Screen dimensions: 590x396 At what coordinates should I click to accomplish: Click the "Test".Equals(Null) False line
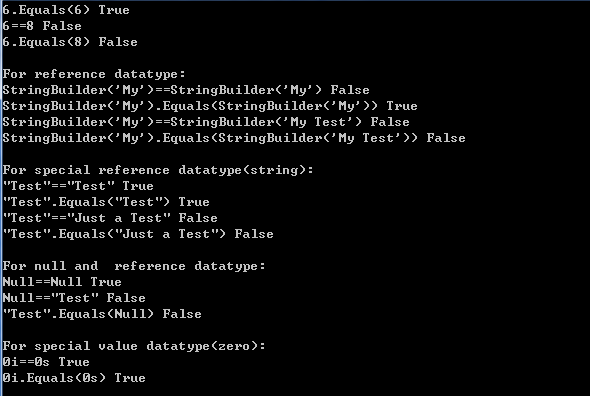point(102,314)
